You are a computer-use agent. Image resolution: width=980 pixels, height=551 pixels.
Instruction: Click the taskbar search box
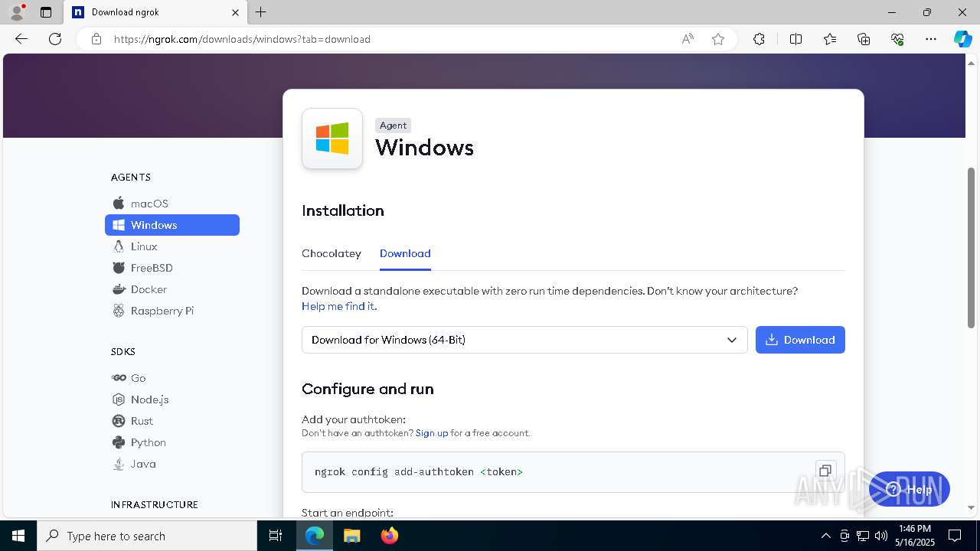click(147, 536)
